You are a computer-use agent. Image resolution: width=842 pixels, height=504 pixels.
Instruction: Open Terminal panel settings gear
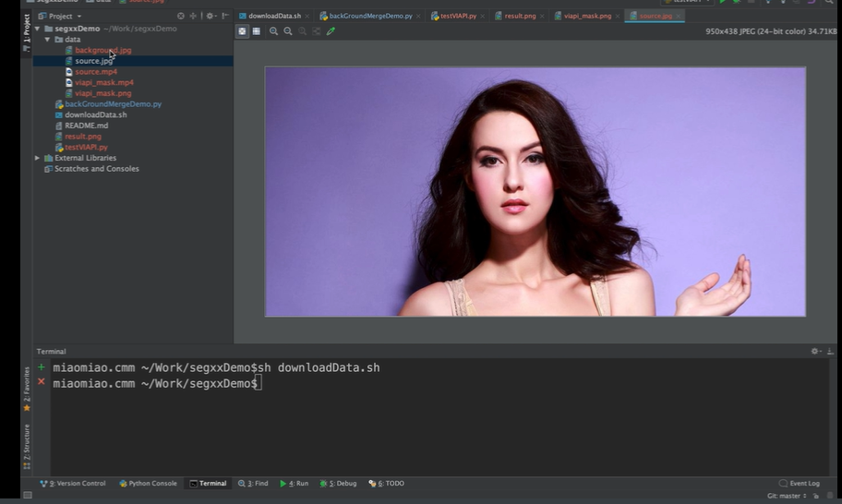815,351
